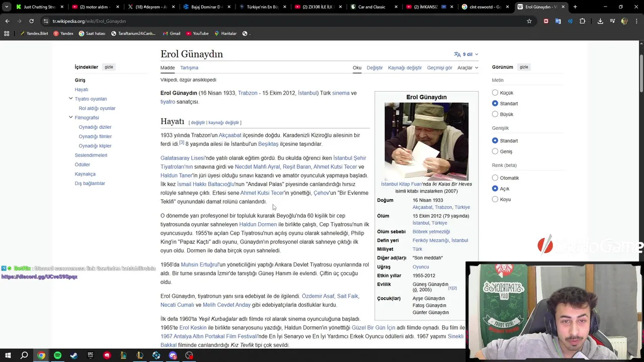Image resolution: width=644 pixels, height=362 pixels.
Task: Open the Chrome downloads icon
Action: click(600, 21)
